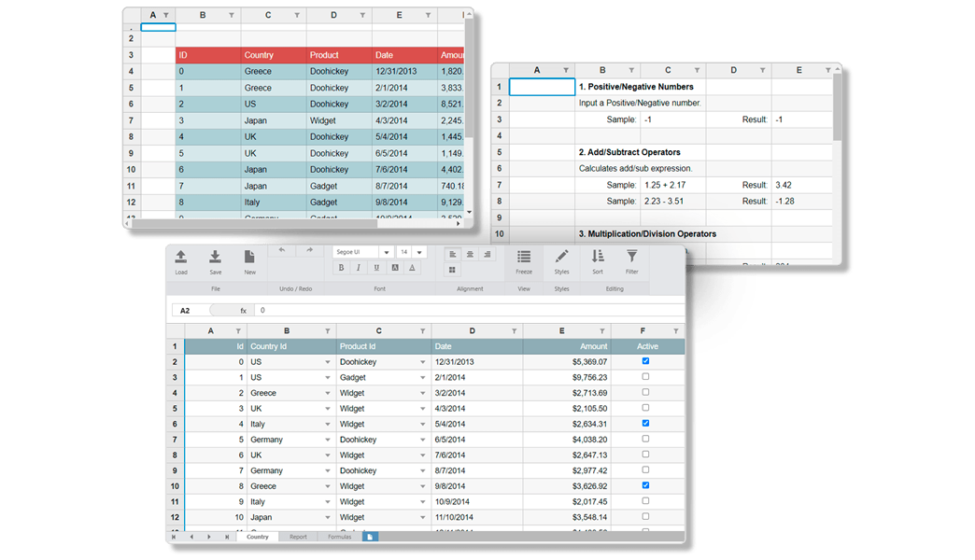Viewport: 975px width, 560px height.
Task: Click the Save file icon
Action: tap(215, 257)
